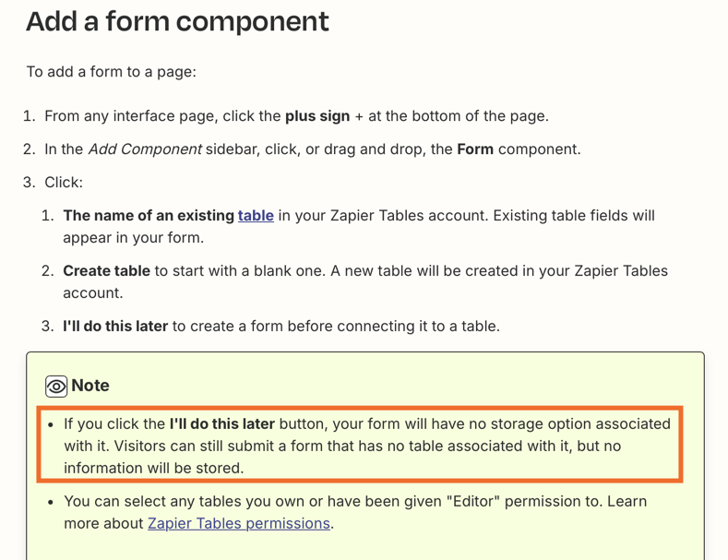Viewport: 728px width, 560px height.
Task: Click the eye icon beside Note
Action: tap(56, 387)
